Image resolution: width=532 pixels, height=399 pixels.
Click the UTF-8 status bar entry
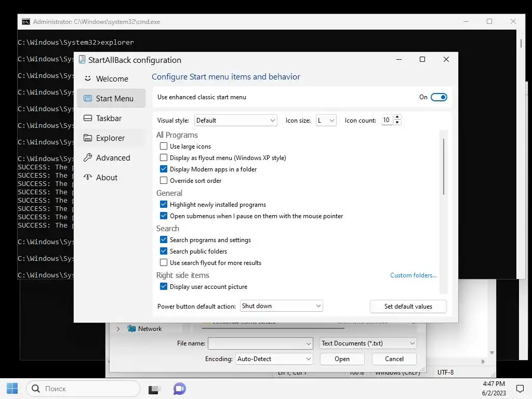445,372
